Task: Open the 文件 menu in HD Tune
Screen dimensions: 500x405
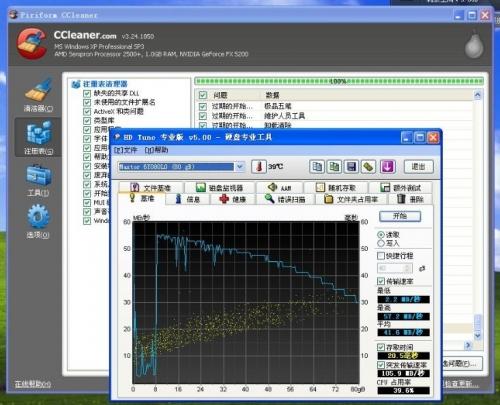Action: tap(125, 150)
